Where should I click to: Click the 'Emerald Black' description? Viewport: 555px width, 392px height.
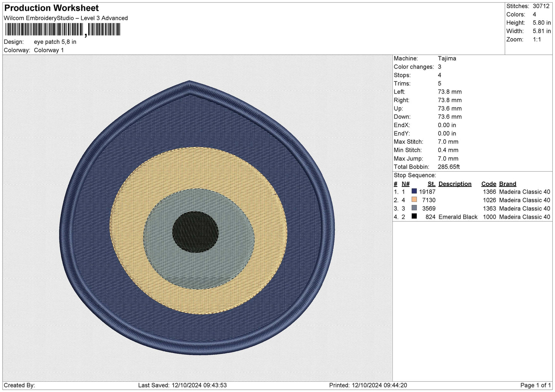tap(458, 217)
